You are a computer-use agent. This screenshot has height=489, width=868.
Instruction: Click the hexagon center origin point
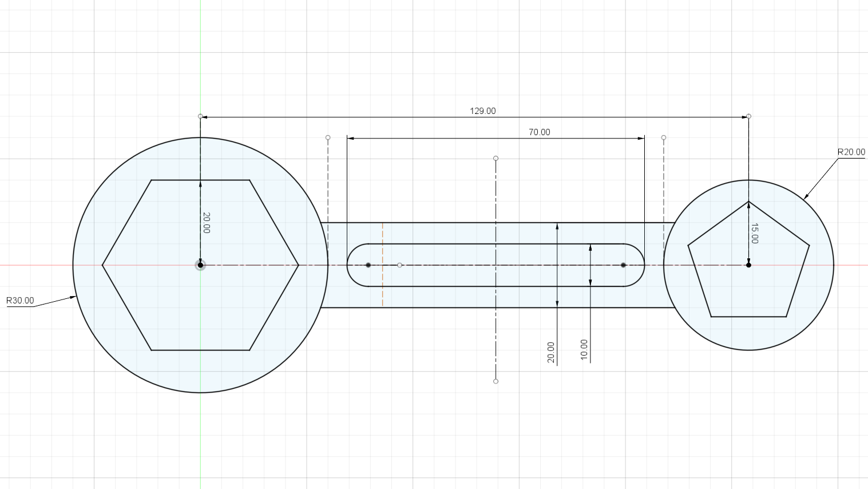click(200, 265)
